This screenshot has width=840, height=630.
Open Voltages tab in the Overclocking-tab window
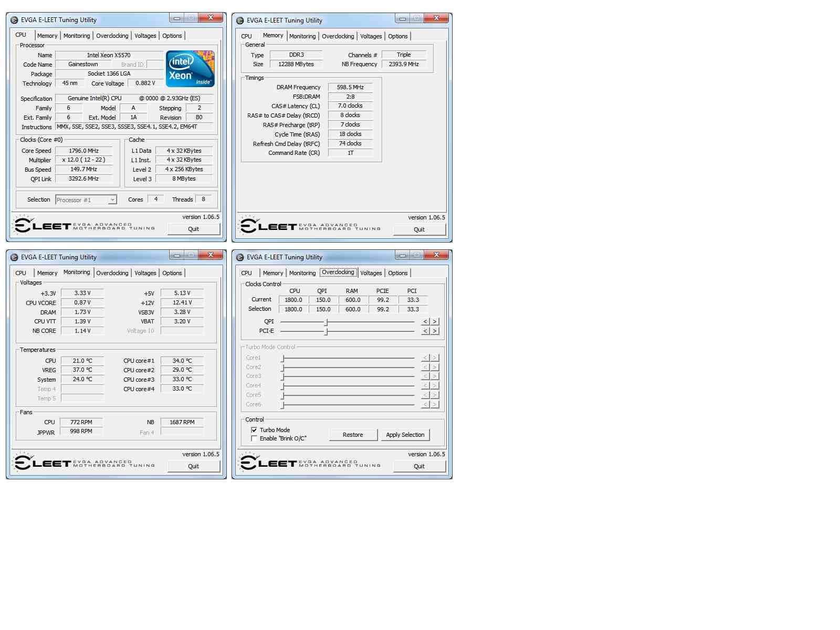tap(371, 274)
